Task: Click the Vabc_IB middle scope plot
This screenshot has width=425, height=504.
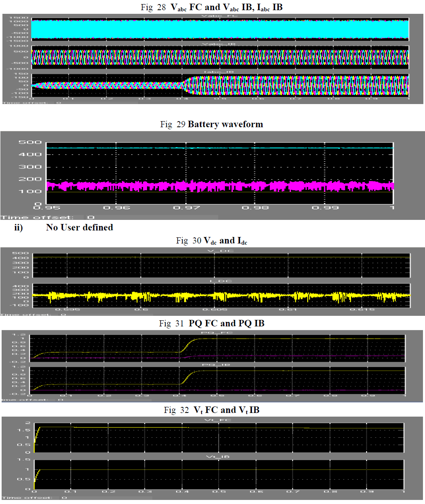Action: pos(219,57)
